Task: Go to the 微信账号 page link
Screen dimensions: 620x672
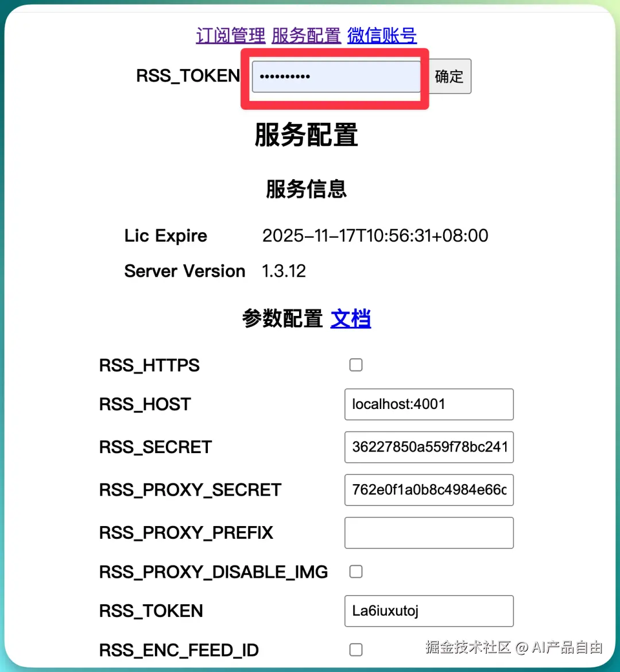Action: point(382,36)
